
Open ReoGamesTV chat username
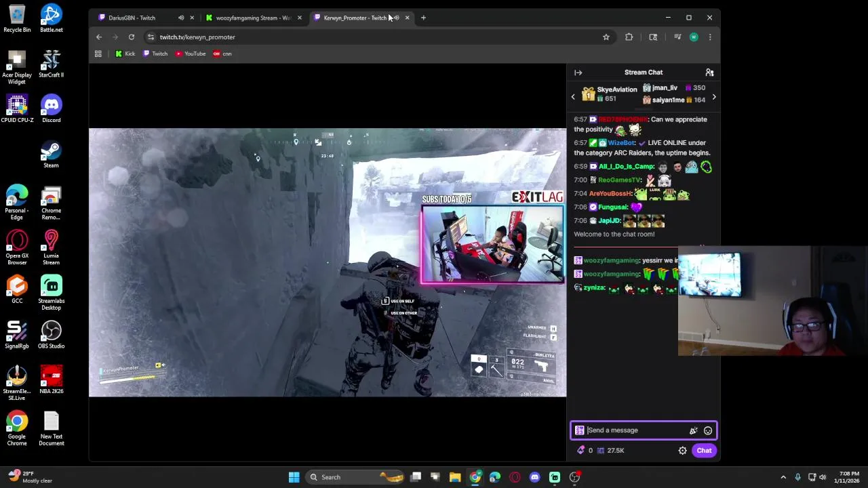point(620,180)
